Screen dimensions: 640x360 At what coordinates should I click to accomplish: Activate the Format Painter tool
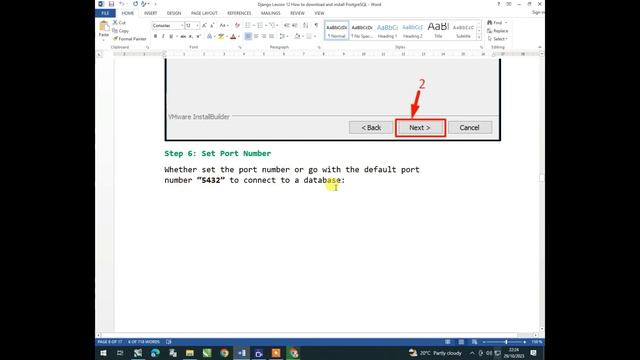tap(129, 39)
